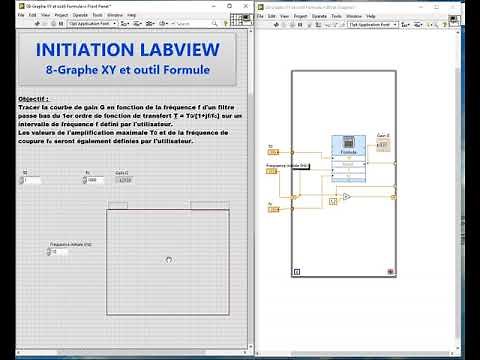
Task: Click the fc increment/decrement stepper
Action: pyautogui.click(x=84, y=180)
